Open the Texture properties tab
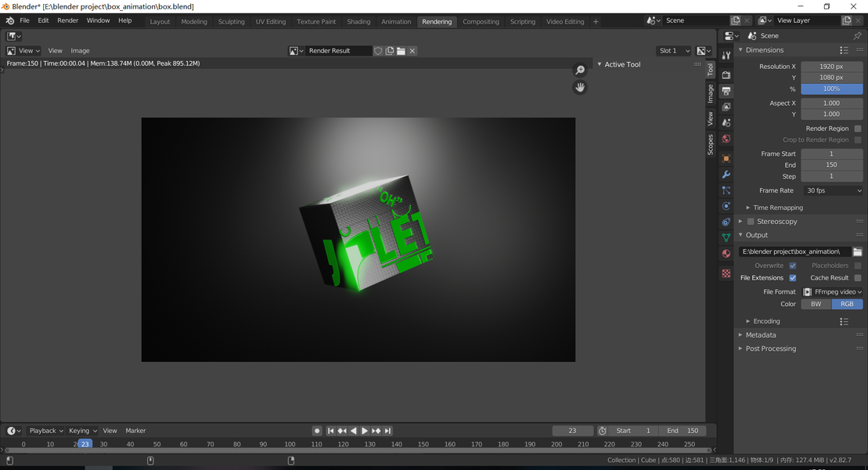The image size is (868, 470). [726, 273]
